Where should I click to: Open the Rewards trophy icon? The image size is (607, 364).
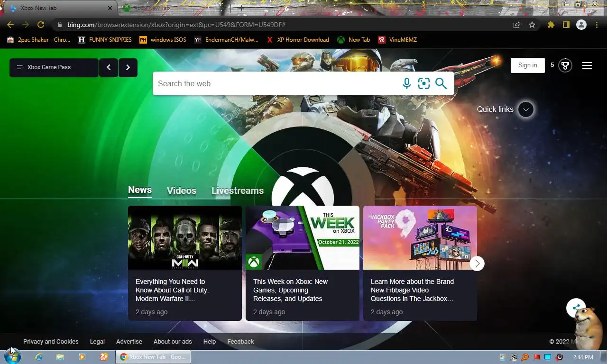[565, 65]
